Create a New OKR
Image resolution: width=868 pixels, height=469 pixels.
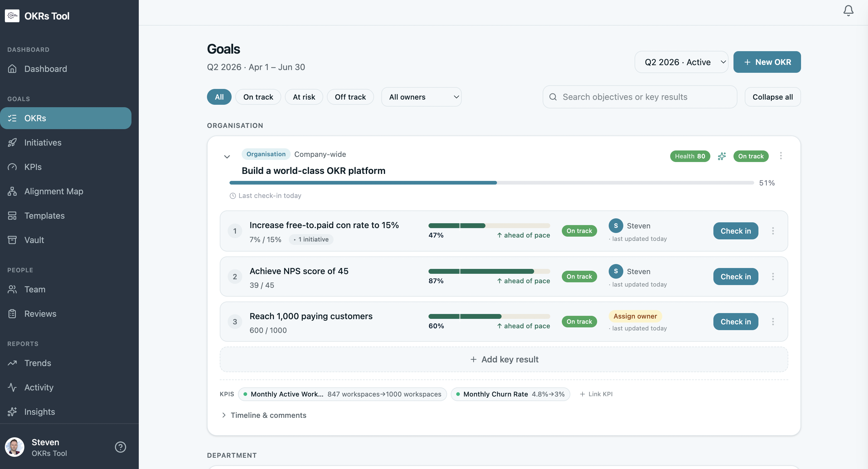tap(767, 62)
